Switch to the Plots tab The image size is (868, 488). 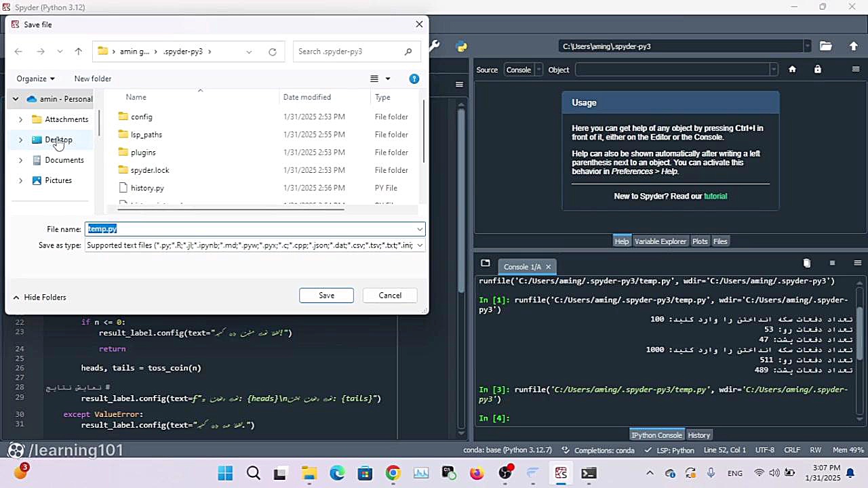tap(700, 241)
